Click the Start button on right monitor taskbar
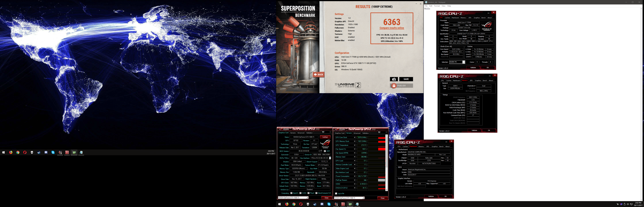Image resolution: width=644 pixels, height=207 pixels. 279,204
